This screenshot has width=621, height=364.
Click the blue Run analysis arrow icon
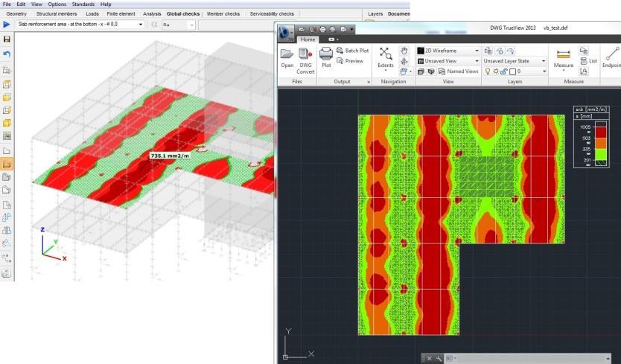click(x=7, y=25)
